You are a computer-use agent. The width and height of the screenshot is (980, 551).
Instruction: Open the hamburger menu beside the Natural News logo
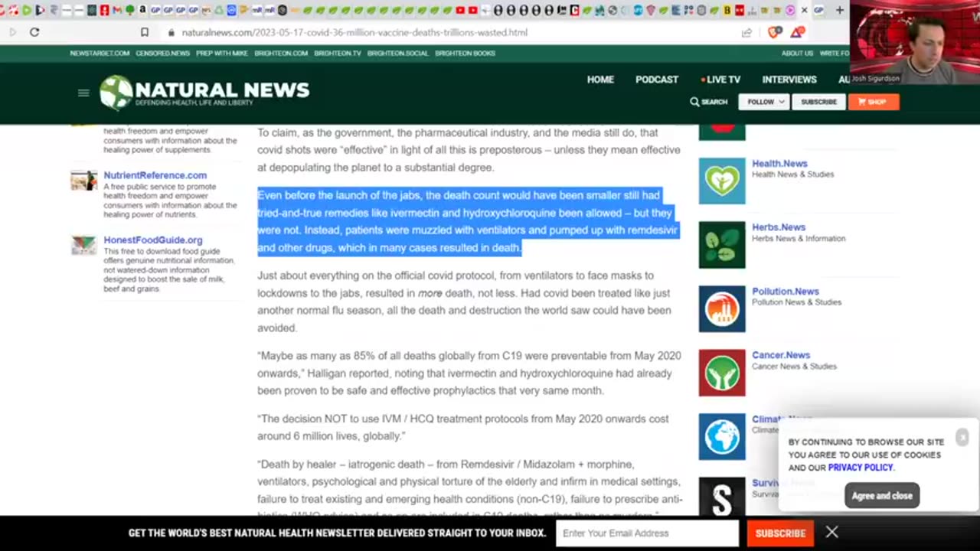click(x=83, y=93)
